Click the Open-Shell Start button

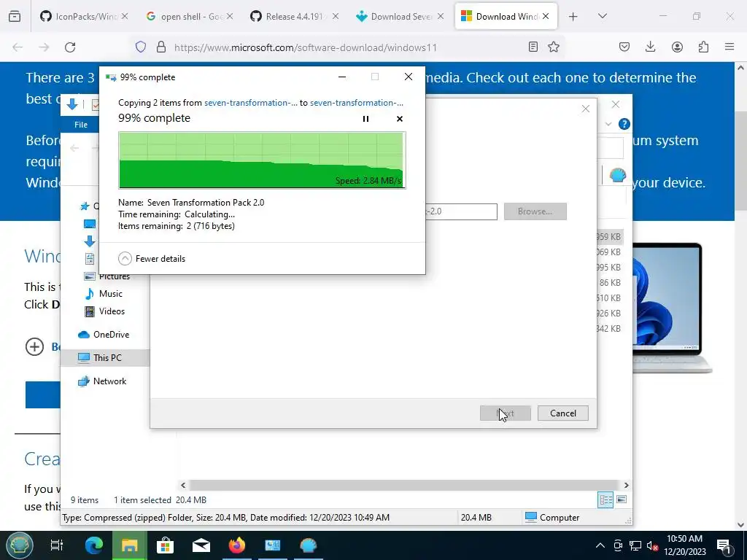[19, 545]
